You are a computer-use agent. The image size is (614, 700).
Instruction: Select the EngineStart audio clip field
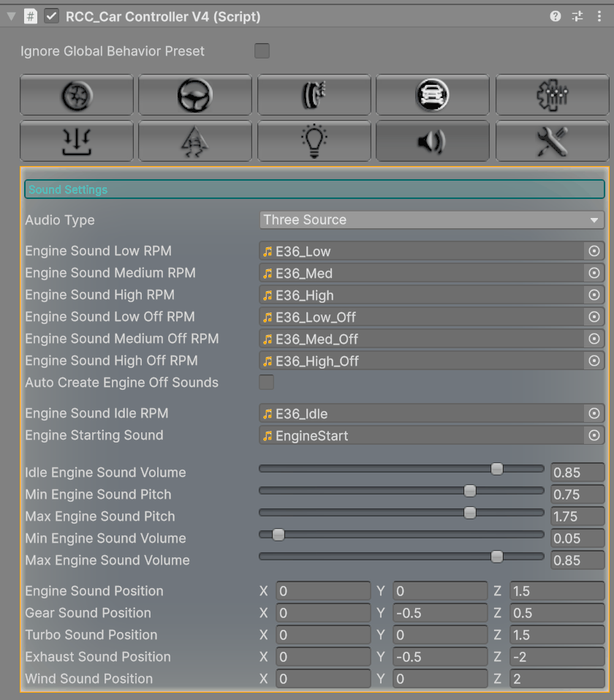point(421,435)
